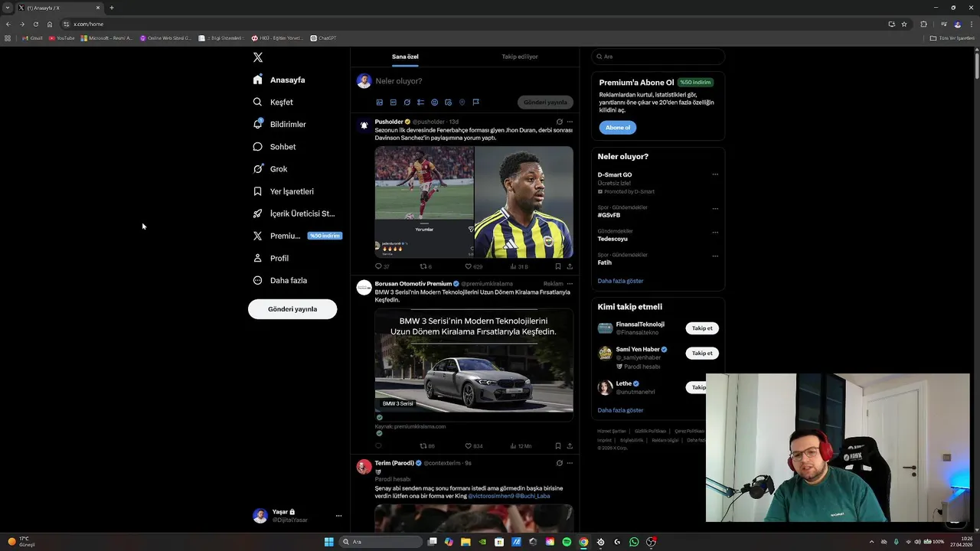980x551 pixels.
Task: Follow FinansalTeknoloji with Takip et
Action: coord(702,328)
